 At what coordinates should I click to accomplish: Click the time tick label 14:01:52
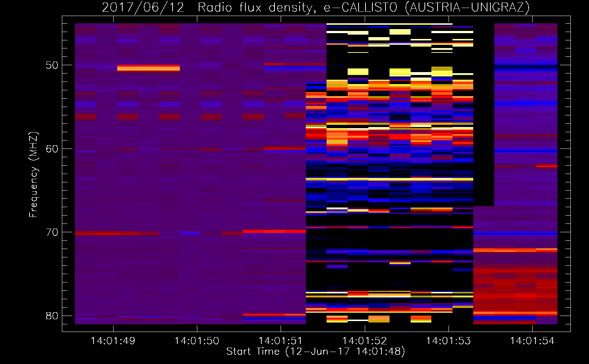(364, 341)
